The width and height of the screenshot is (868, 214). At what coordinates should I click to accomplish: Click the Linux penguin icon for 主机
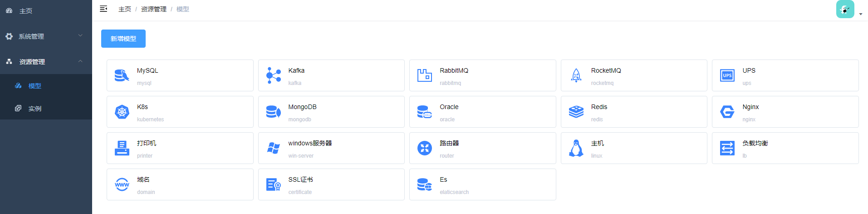[x=576, y=148]
